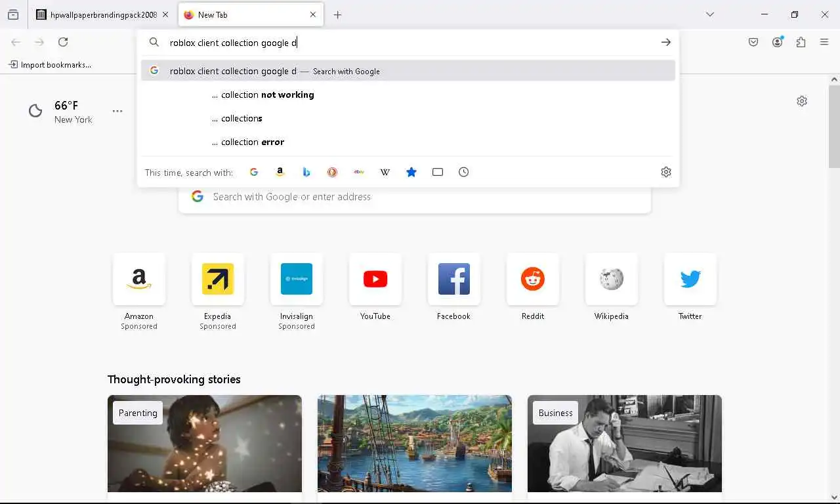The height and width of the screenshot is (504, 840).
Task: Search this time with Wikipedia icon
Action: coord(385,172)
